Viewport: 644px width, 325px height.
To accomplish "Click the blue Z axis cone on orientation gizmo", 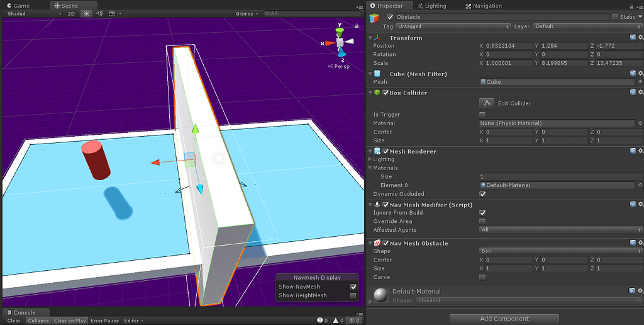I will [x=341, y=52].
